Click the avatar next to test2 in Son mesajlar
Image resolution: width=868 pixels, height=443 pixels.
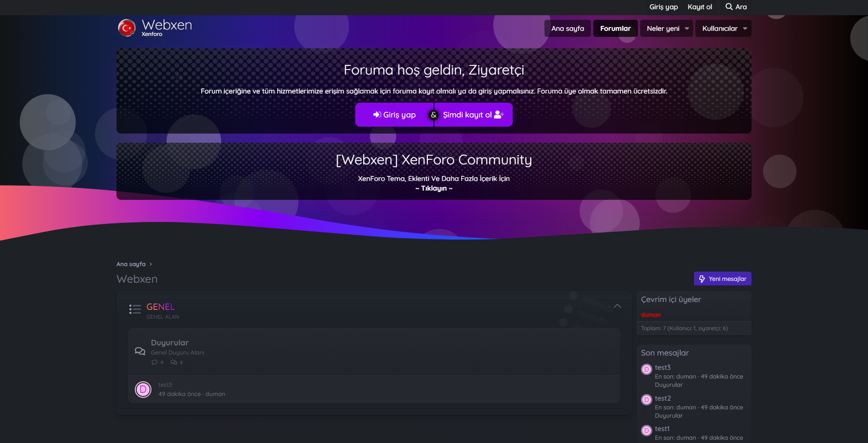click(647, 400)
